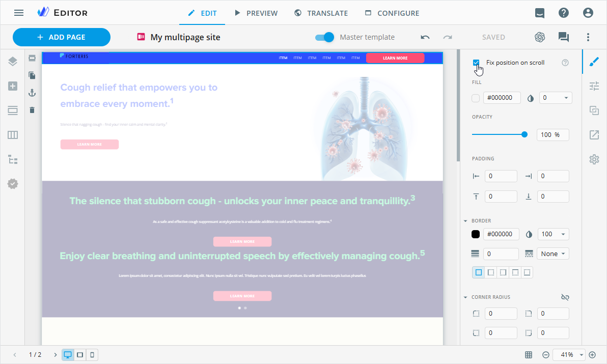
Task: Collapse the Border section
Action: coord(465,221)
